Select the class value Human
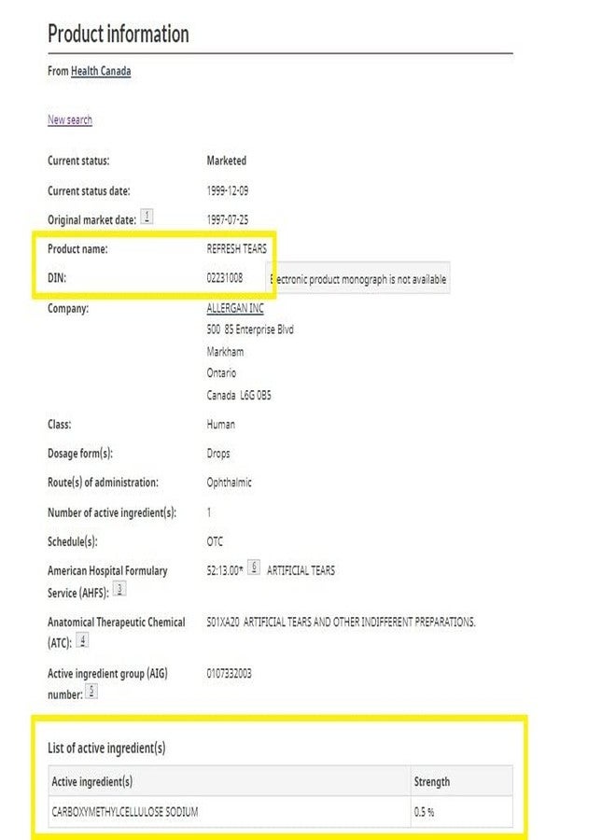This screenshot has height=840, width=616. click(220, 425)
